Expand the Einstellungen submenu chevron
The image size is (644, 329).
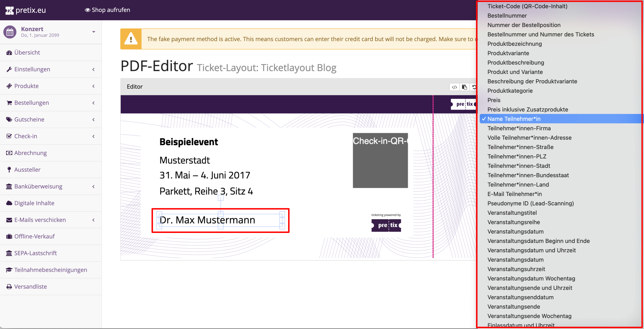94,69
